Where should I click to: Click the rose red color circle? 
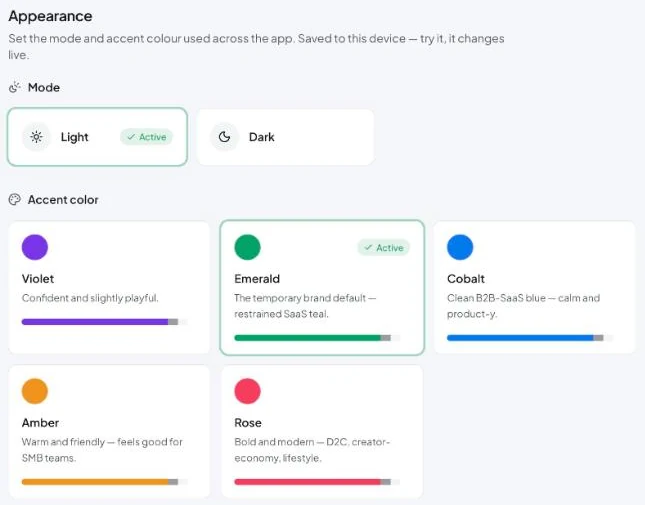coord(248,391)
